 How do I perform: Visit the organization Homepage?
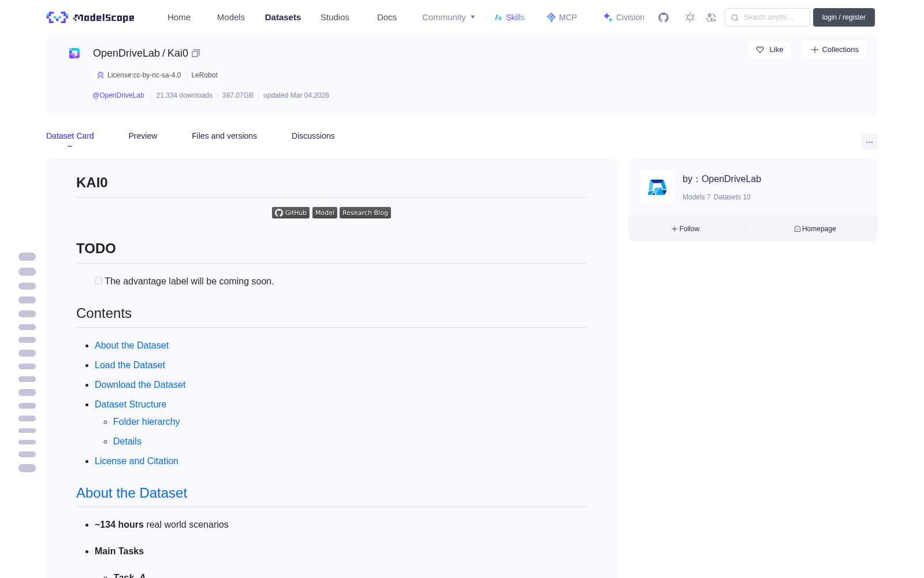(815, 229)
